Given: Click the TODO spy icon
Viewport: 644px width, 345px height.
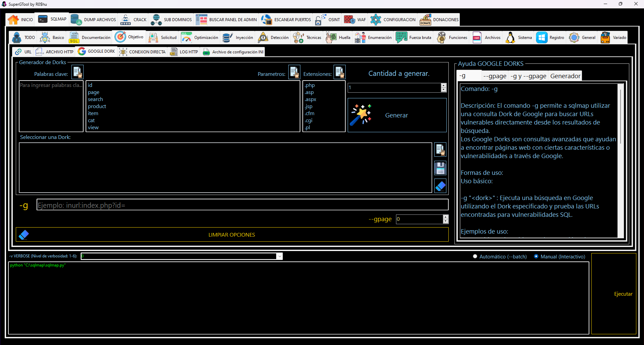Looking at the screenshot, I should coord(16,38).
